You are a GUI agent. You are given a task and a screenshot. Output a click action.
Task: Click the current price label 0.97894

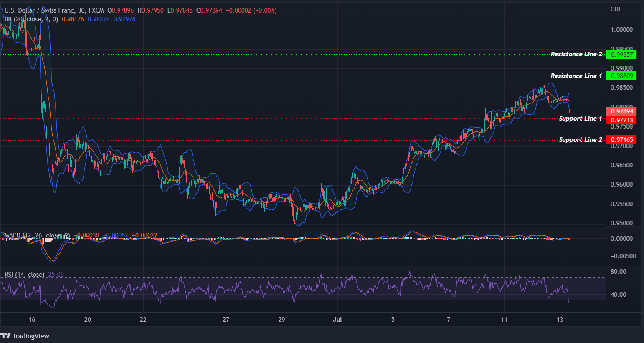[x=621, y=111]
